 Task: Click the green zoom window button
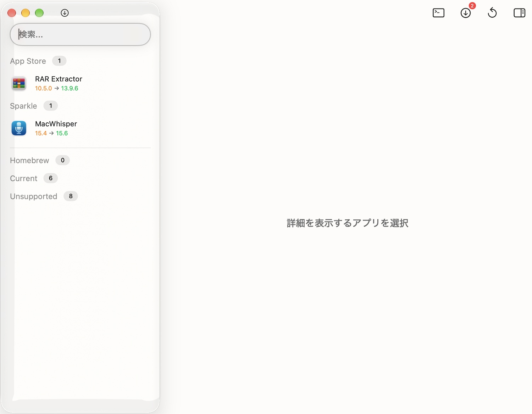coord(39,13)
